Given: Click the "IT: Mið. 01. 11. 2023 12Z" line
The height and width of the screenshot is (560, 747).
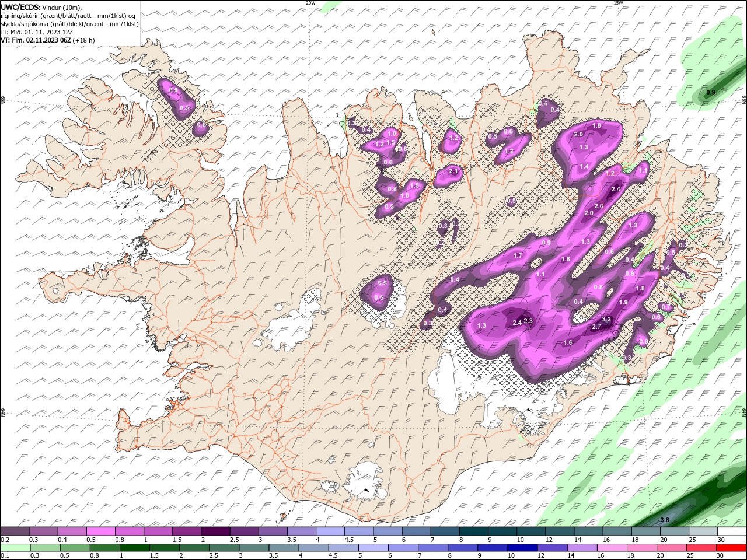Looking at the screenshot, I should [x=36, y=32].
